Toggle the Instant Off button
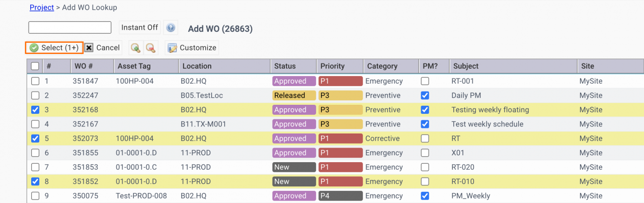 [140, 28]
